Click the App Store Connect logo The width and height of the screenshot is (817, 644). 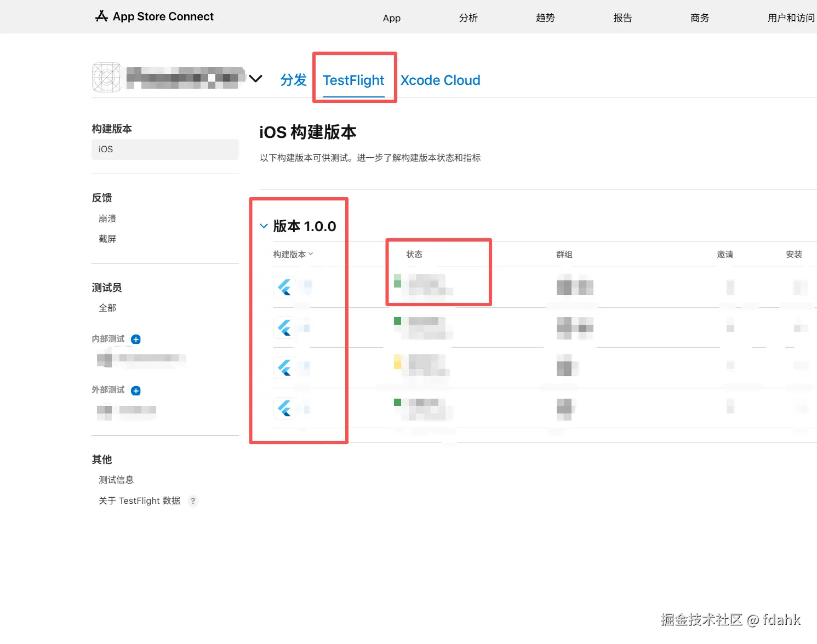point(154,16)
